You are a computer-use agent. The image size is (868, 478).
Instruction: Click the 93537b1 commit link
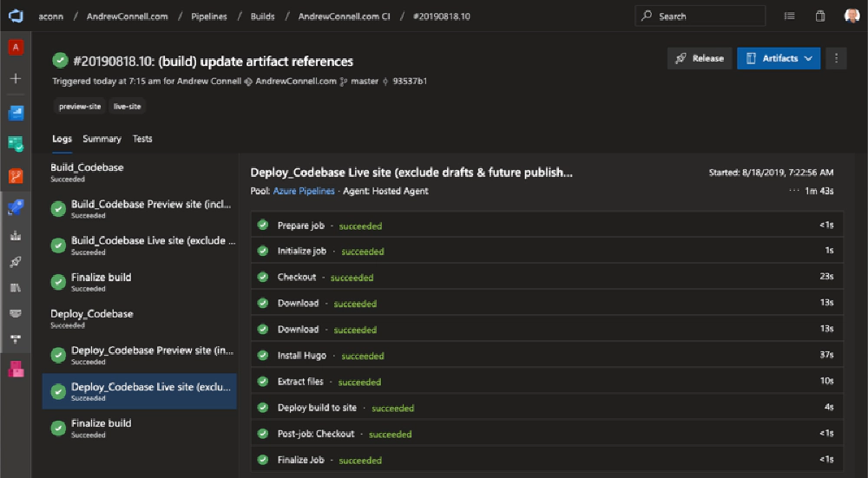click(x=410, y=82)
